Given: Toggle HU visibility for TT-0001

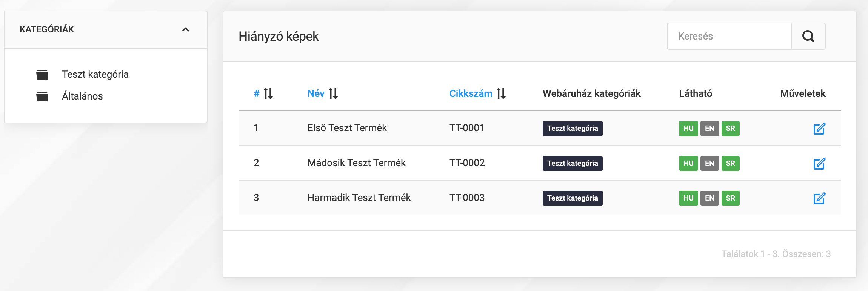Looking at the screenshot, I should click(x=688, y=129).
